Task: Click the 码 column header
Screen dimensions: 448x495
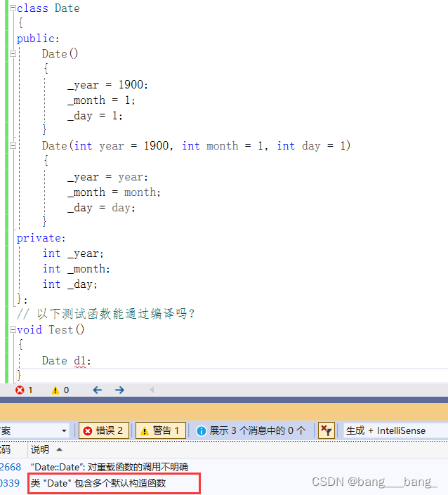Action: [x=5, y=449]
